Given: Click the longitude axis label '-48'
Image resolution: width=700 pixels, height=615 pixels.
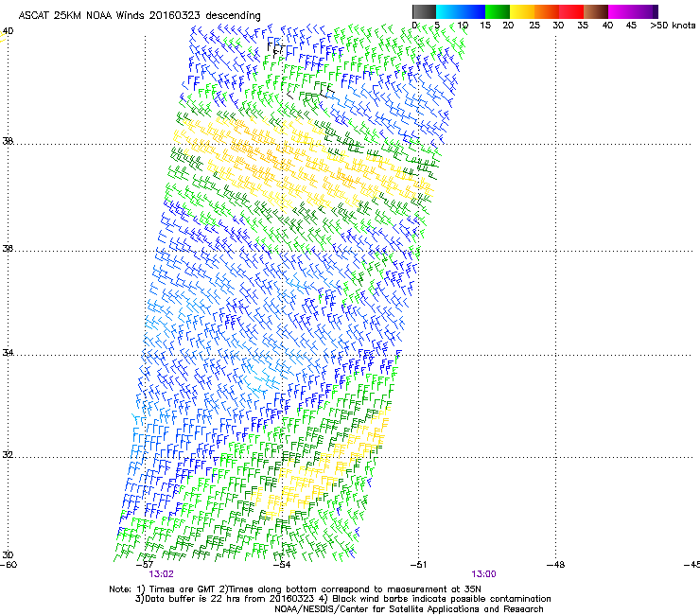Looking at the screenshot, I should point(556,565).
